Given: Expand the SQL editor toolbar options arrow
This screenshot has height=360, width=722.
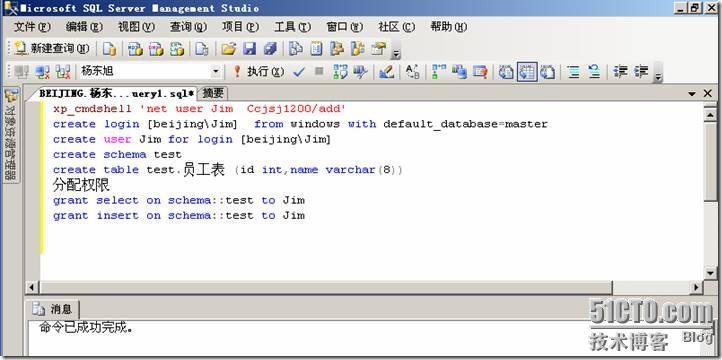Looking at the screenshot, I should [x=658, y=76].
